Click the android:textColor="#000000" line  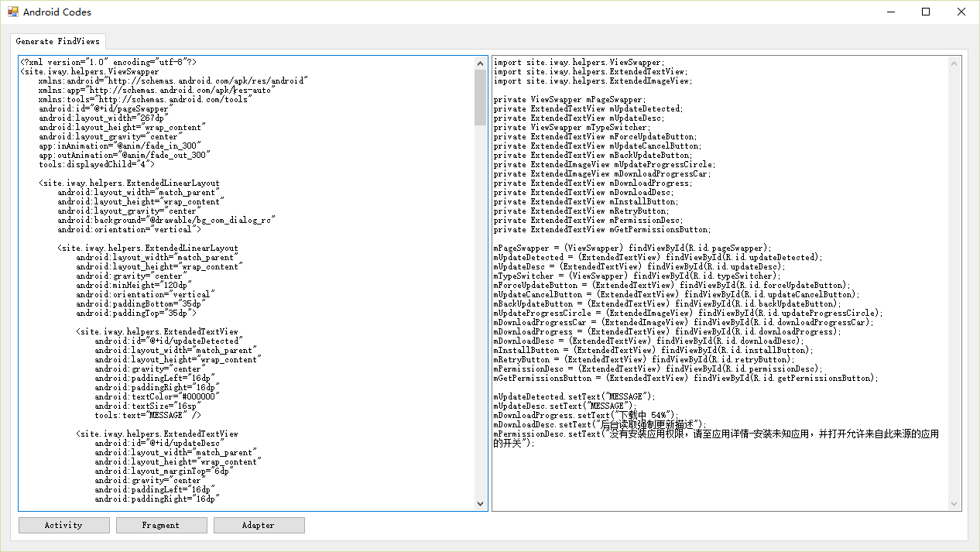click(x=157, y=396)
